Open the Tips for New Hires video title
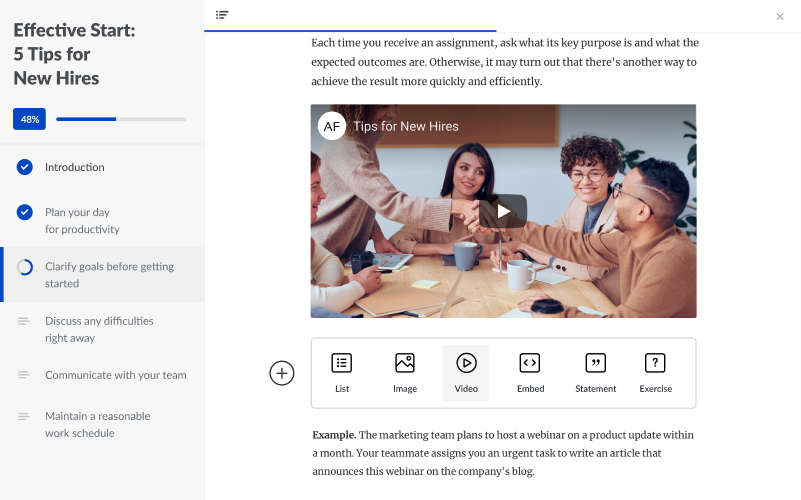 coord(406,126)
